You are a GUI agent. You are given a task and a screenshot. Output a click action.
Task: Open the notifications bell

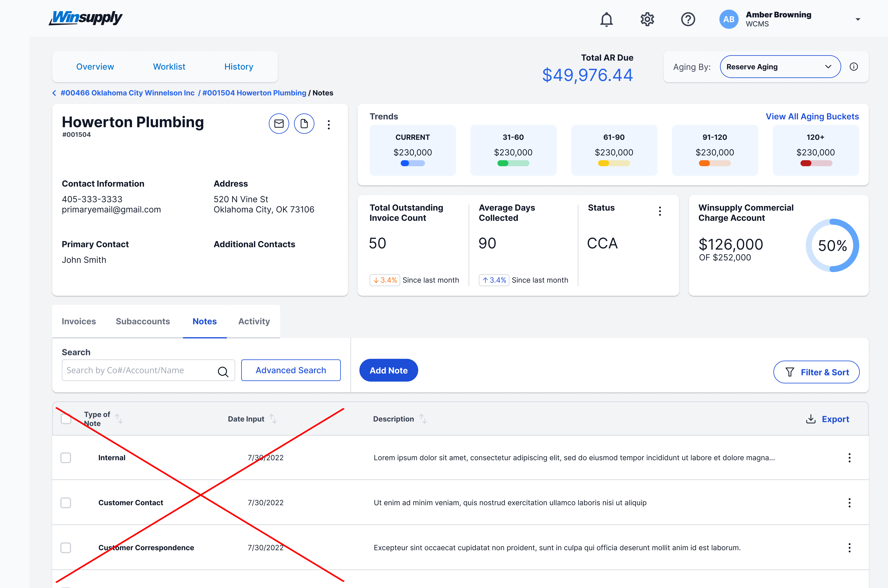(606, 19)
